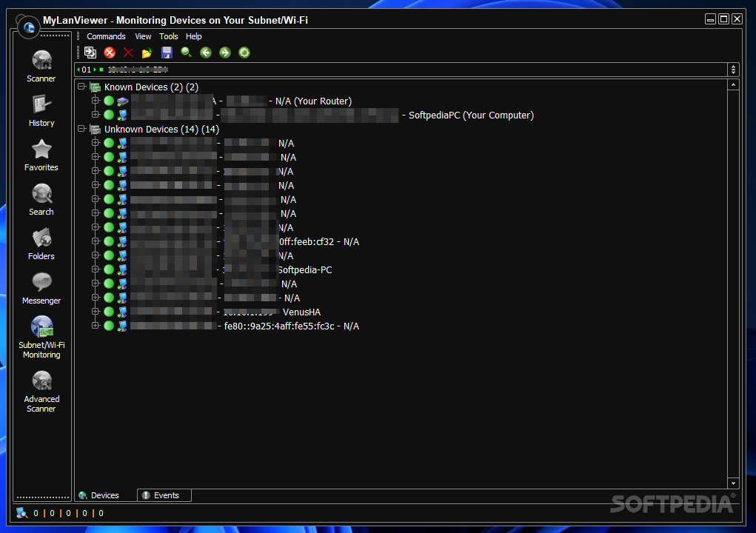Expand the Your Router device node
The width and height of the screenshot is (756, 533).
tap(96, 101)
